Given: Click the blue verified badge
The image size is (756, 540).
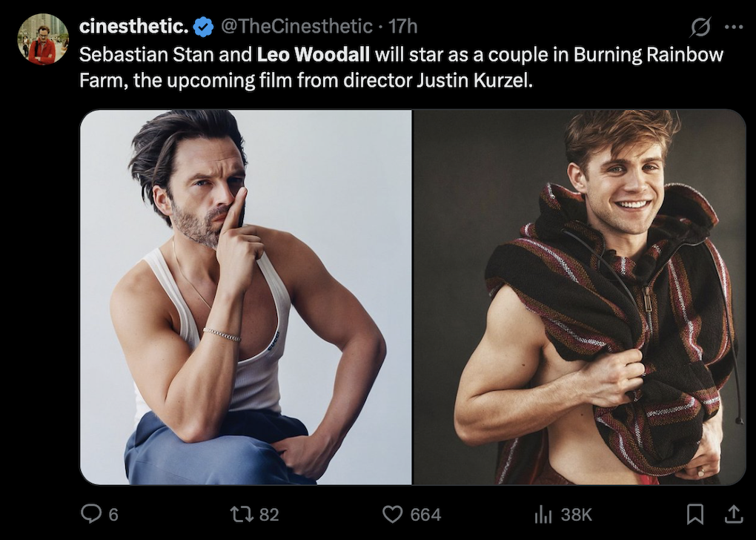Looking at the screenshot, I should [x=203, y=27].
